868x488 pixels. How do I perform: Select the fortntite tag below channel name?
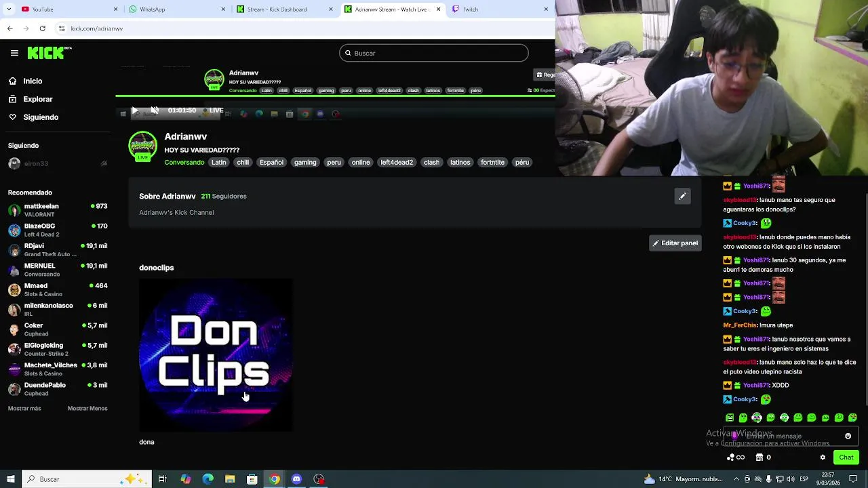click(x=492, y=163)
